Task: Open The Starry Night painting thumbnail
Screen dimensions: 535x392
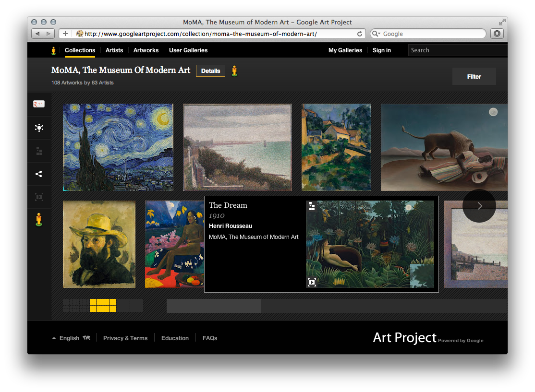Action: pyautogui.click(x=118, y=147)
